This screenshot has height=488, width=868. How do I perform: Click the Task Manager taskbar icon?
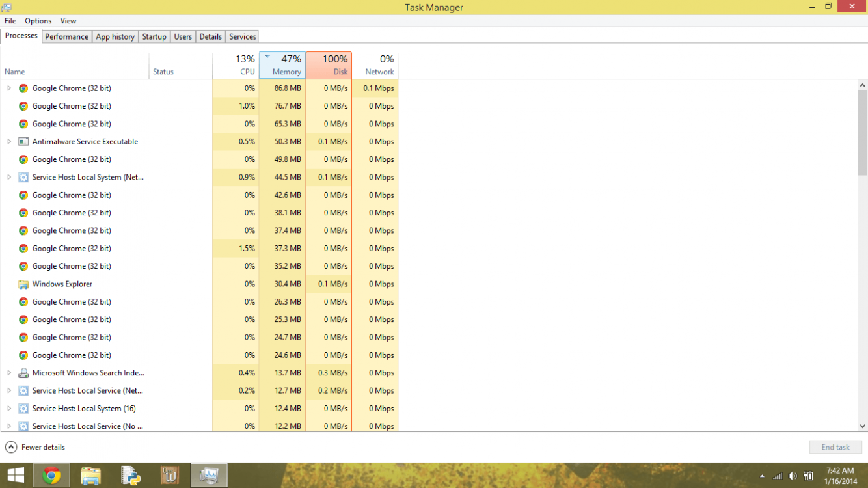coord(209,476)
